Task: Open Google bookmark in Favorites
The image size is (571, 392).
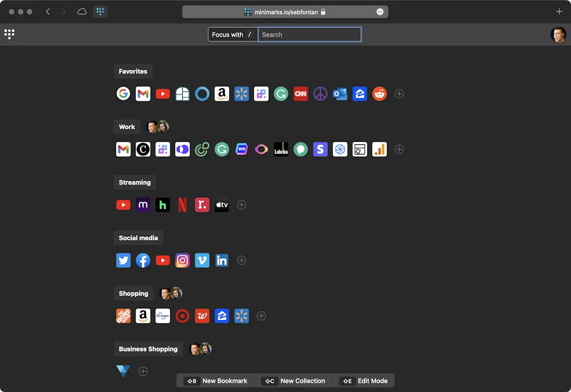Action: pyautogui.click(x=123, y=94)
